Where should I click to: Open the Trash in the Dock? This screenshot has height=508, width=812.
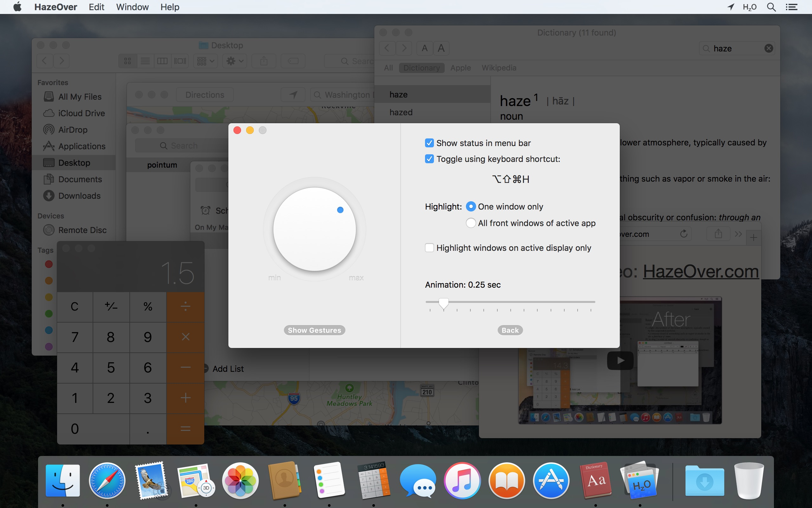tap(749, 480)
